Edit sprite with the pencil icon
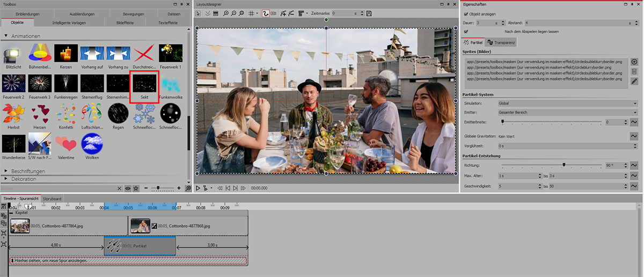The height and width of the screenshot is (277, 644). 634,81
